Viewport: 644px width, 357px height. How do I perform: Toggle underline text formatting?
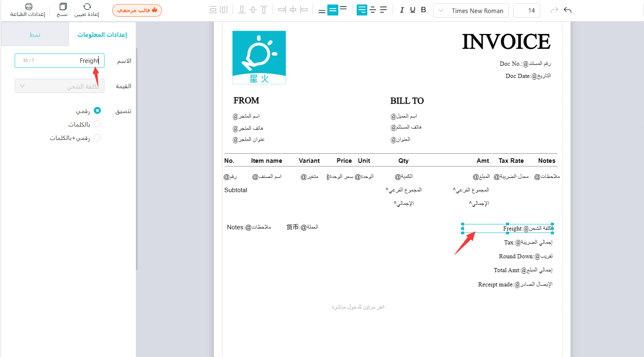(x=413, y=10)
